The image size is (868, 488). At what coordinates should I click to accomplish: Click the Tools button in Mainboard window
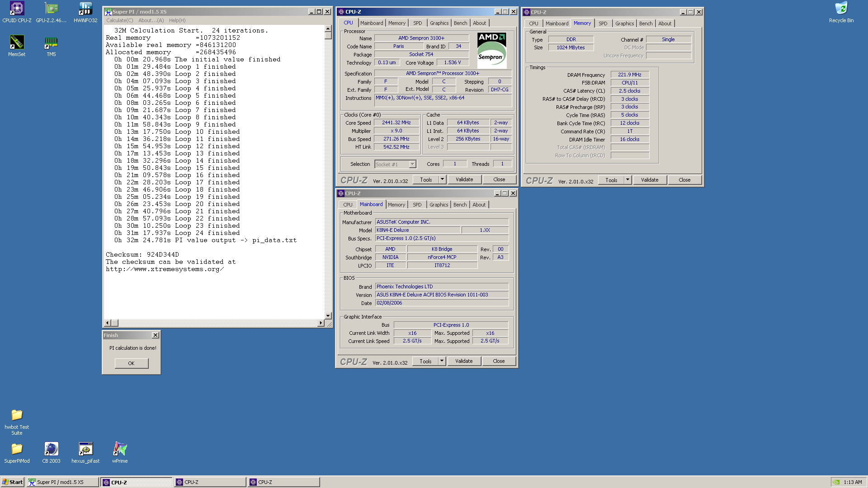[425, 361]
